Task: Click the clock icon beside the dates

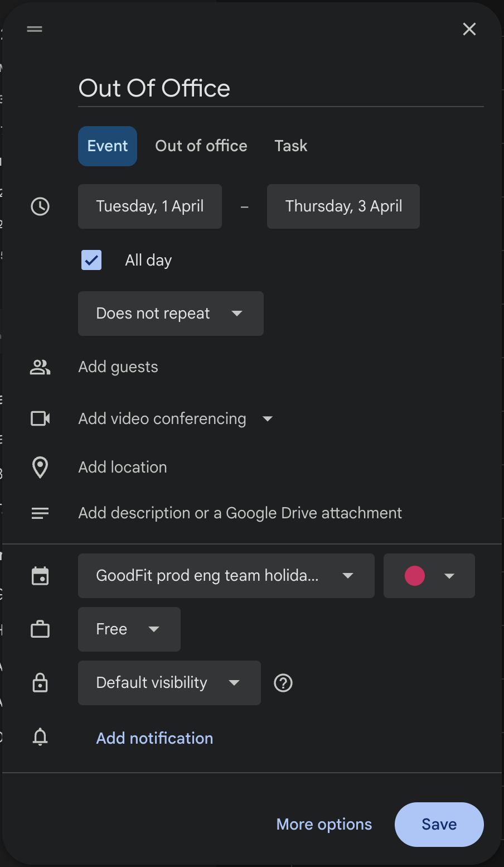Action: (x=40, y=206)
